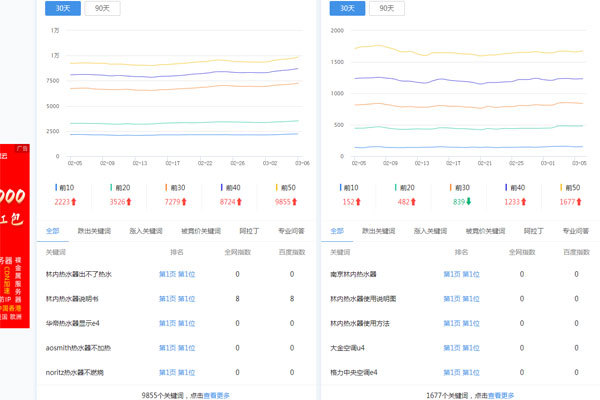Screen dimensions: 600x400
Task: Toggle the 前10 series showing 2223
Action: point(66,187)
